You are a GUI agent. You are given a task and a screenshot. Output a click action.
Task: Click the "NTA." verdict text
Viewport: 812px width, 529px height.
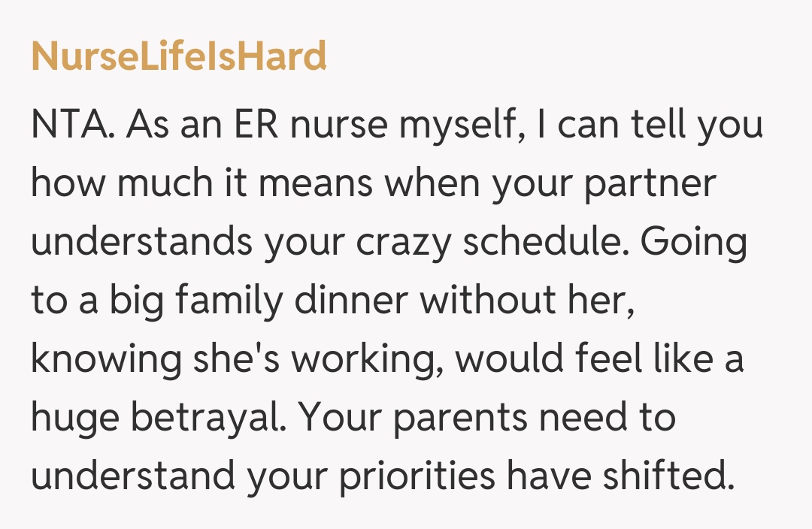coord(72,125)
